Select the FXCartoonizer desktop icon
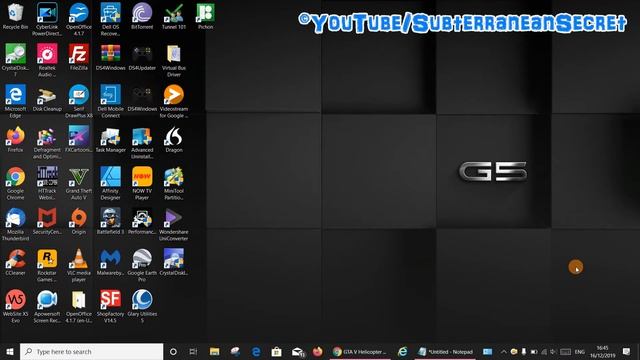Image resolution: width=640 pixels, height=360 pixels. pos(79,139)
